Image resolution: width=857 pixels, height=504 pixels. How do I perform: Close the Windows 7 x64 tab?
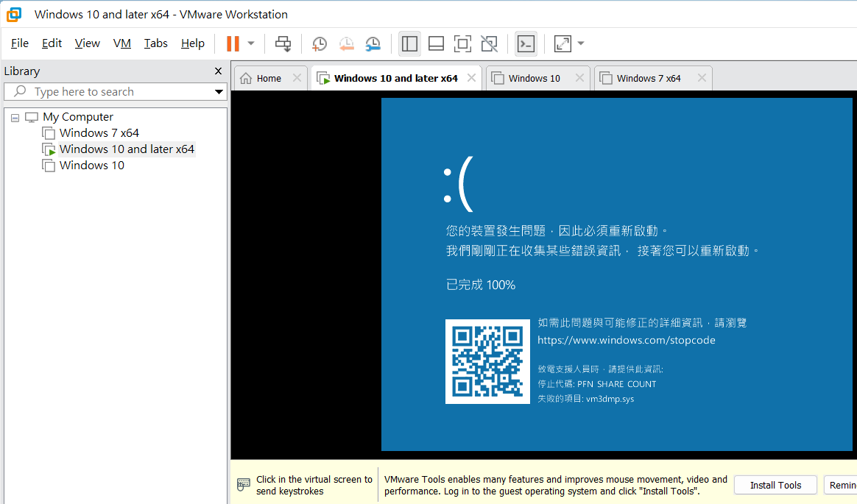[x=702, y=78]
